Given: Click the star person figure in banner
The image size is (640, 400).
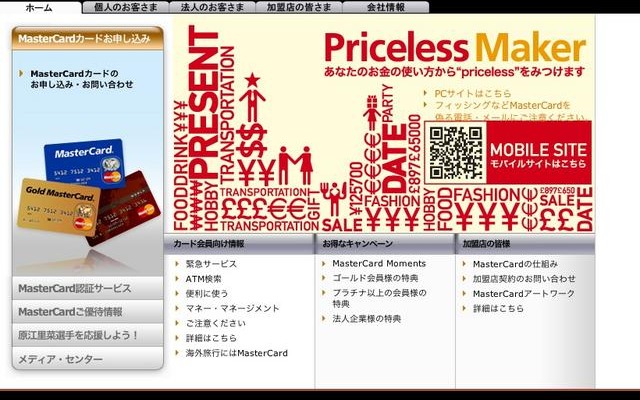Looking at the screenshot, I should click(x=252, y=97).
